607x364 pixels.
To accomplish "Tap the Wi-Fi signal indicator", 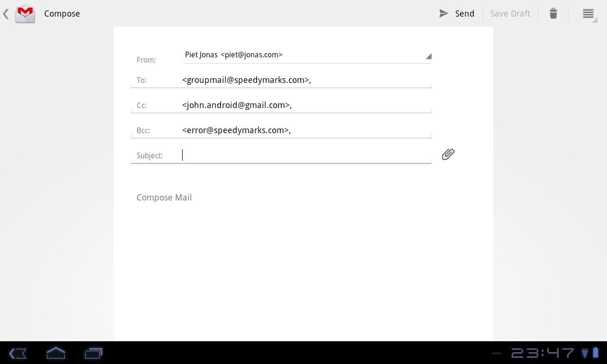I will (x=585, y=353).
